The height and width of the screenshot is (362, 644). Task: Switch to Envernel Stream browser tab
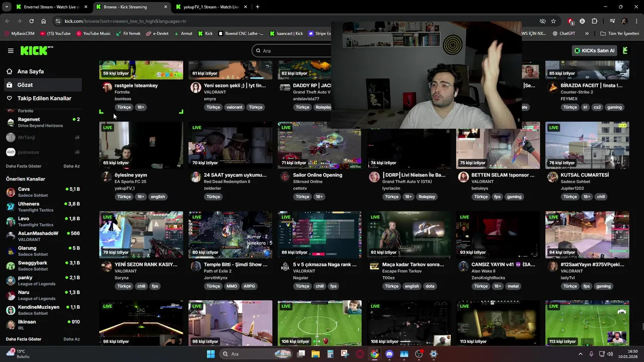coord(50,7)
